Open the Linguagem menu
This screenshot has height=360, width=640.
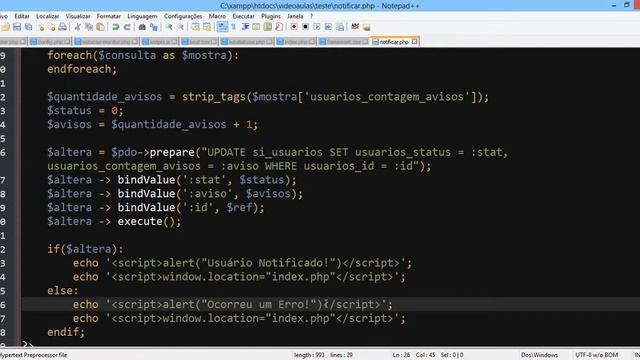(x=142, y=16)
